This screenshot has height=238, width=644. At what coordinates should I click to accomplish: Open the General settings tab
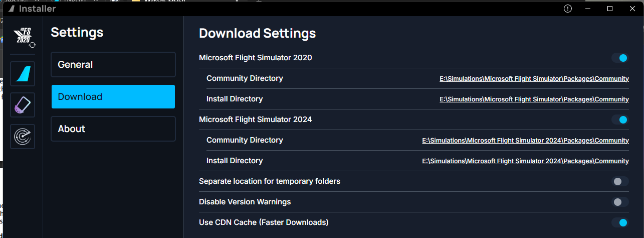[113, 65]
